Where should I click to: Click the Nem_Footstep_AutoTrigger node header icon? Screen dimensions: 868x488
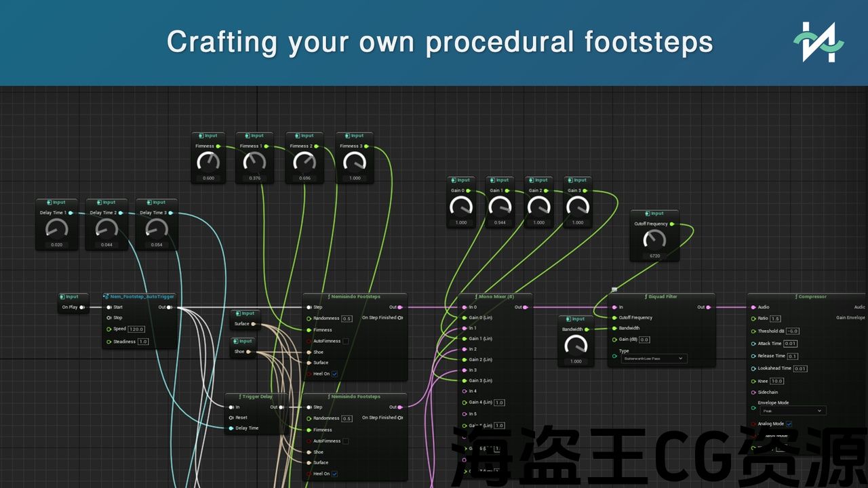(x=107, y=297)
